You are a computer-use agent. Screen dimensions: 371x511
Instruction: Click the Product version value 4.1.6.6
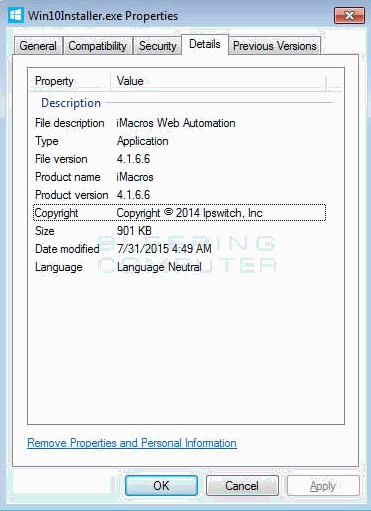(x=133, y=195)
